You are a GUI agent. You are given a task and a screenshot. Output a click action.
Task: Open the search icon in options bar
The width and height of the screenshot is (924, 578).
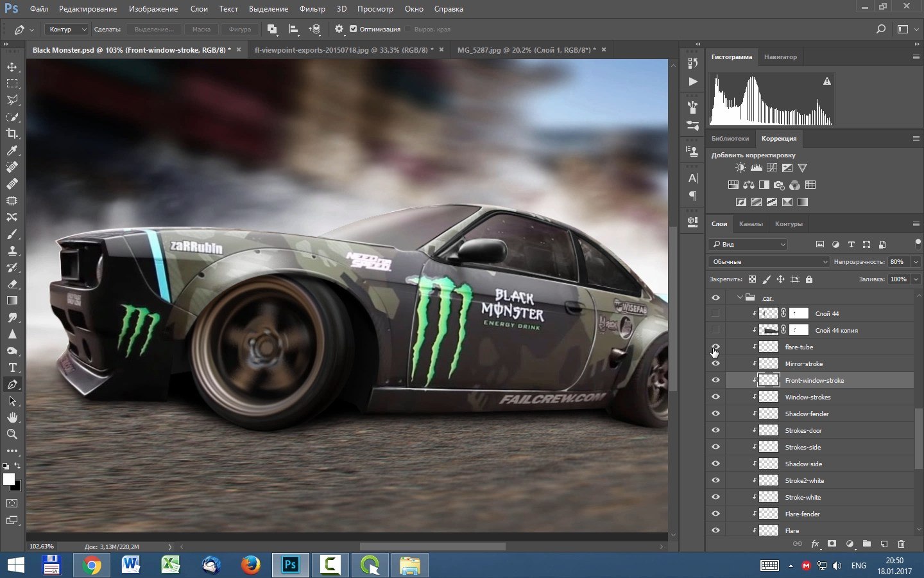coord(881,29)
